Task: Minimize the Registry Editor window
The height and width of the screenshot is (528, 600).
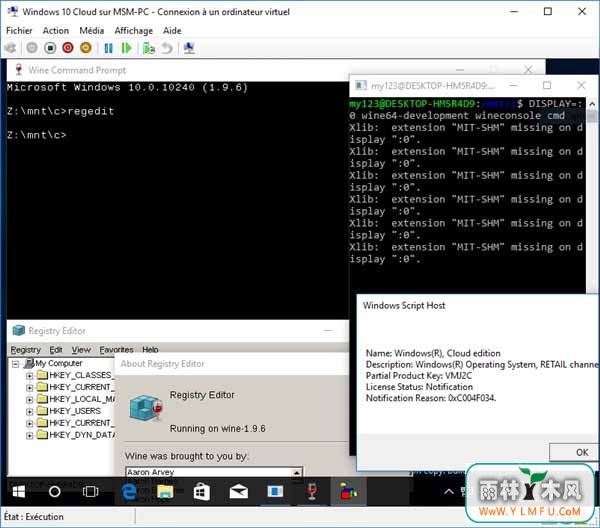Action: click(x=328, y=331)
